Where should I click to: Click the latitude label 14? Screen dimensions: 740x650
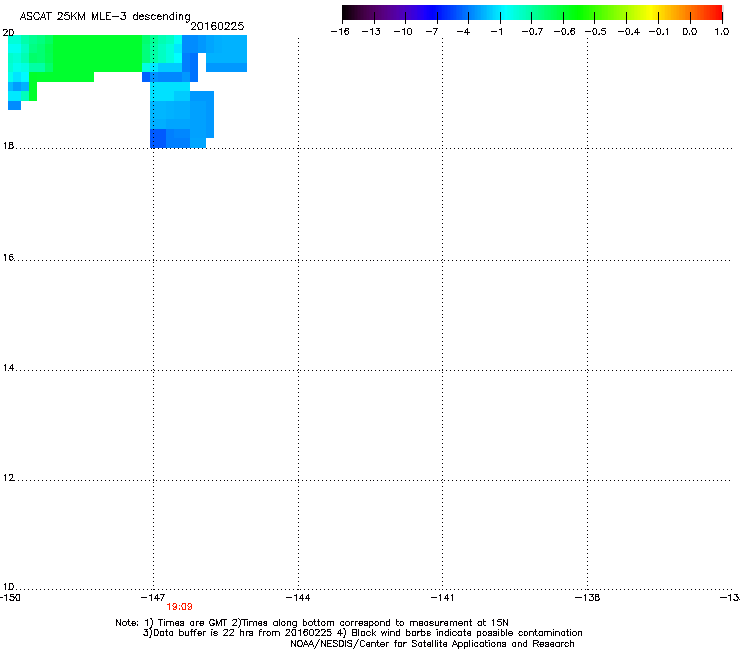click(x=8, y=368)
